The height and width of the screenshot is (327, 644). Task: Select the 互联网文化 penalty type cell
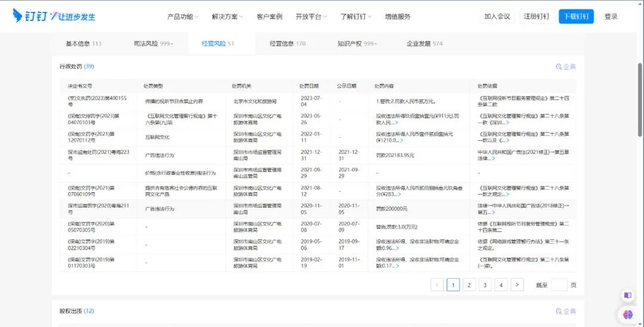pyautogui.click(x=157, y=137)
